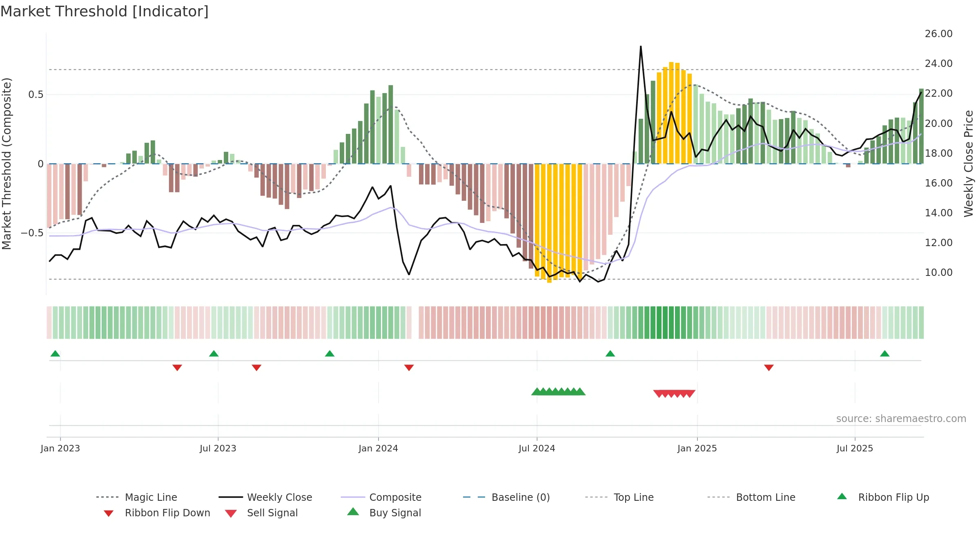Toggle the Sell Signal legend entry

coord(261,513)
